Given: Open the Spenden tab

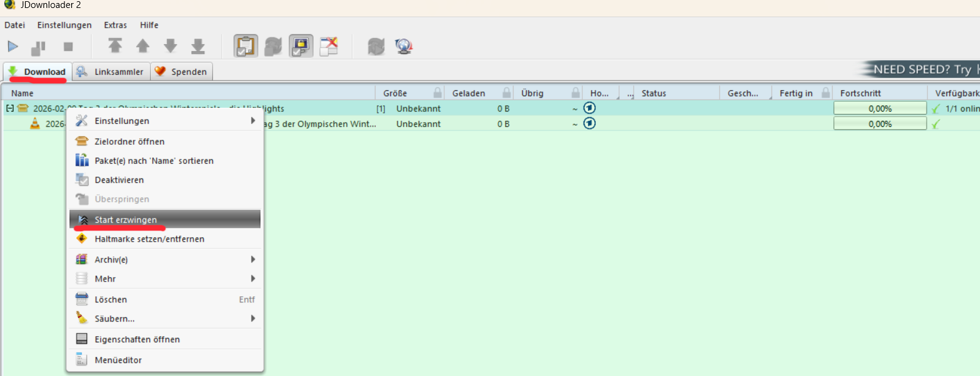Looking at the screenshot, I should [x=182, y=72].
